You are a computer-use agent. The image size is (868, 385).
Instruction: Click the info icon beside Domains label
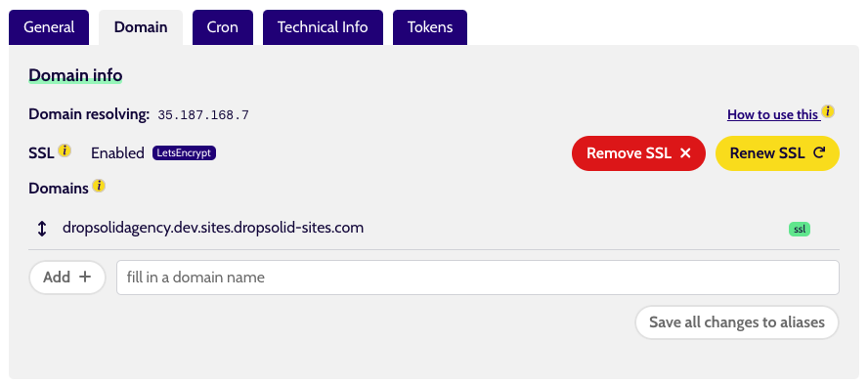[x=99, y=186]
